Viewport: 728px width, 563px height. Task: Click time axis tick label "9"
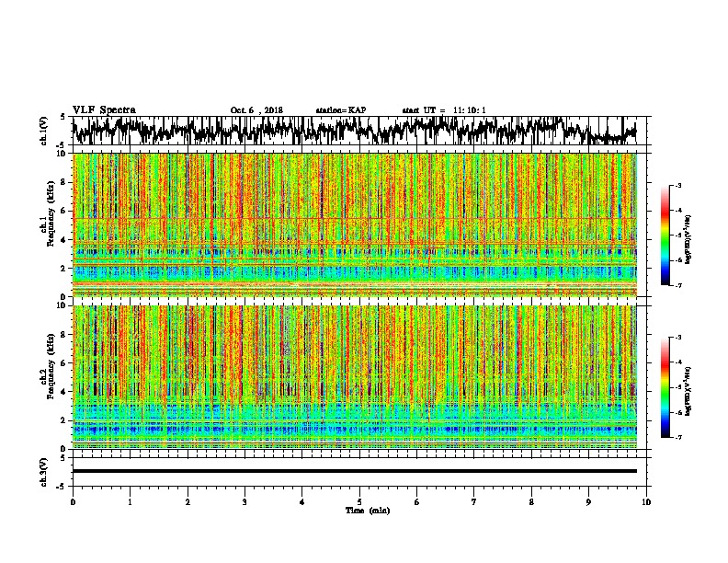tap(588, 502)
